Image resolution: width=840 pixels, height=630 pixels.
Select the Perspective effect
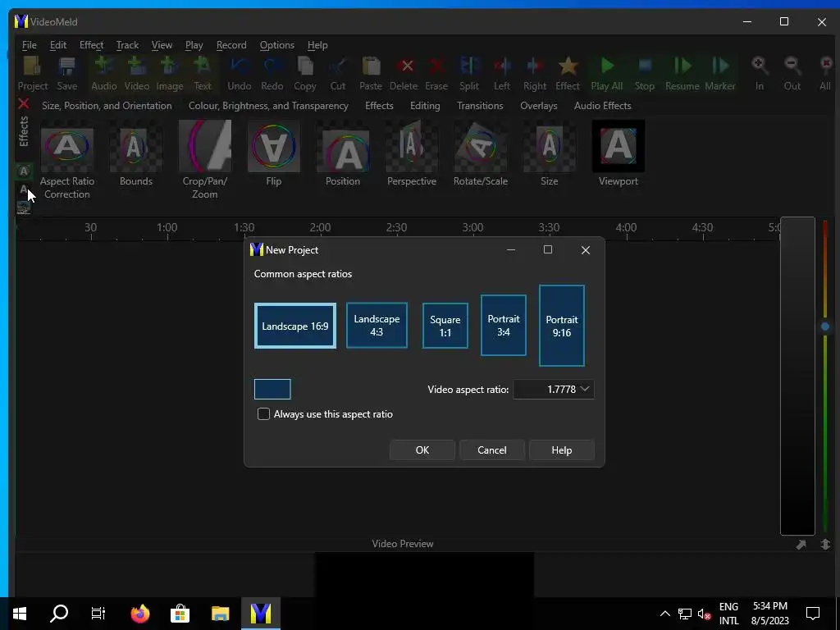pyautogui.click(x=412, y=153)
